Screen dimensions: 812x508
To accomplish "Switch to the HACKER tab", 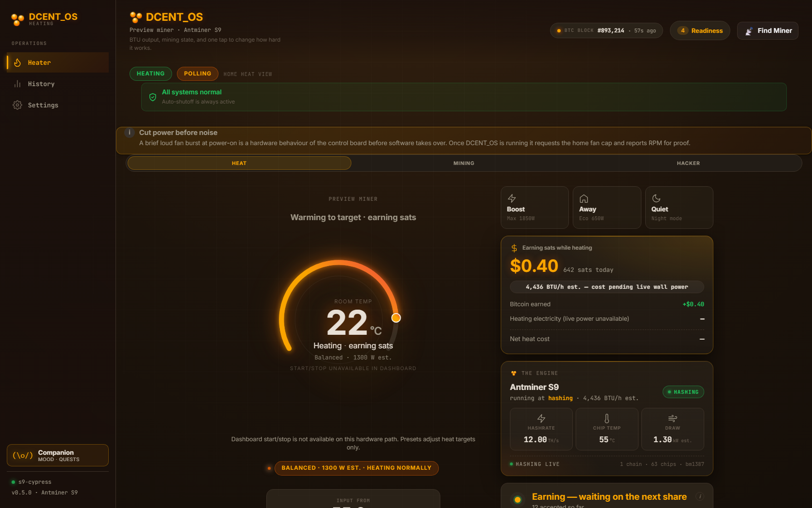I will pos(688,163).
